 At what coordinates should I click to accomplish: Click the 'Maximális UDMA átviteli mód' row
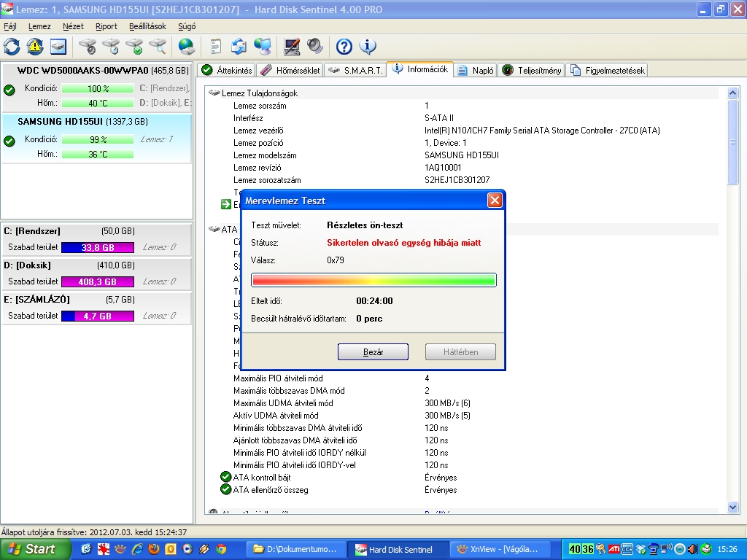(352, 402)
